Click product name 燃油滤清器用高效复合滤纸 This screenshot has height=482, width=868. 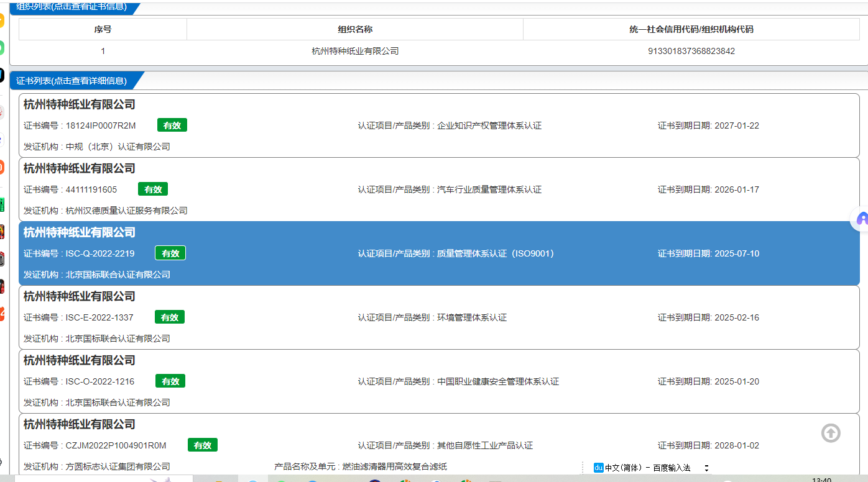(x=395, y=466)
